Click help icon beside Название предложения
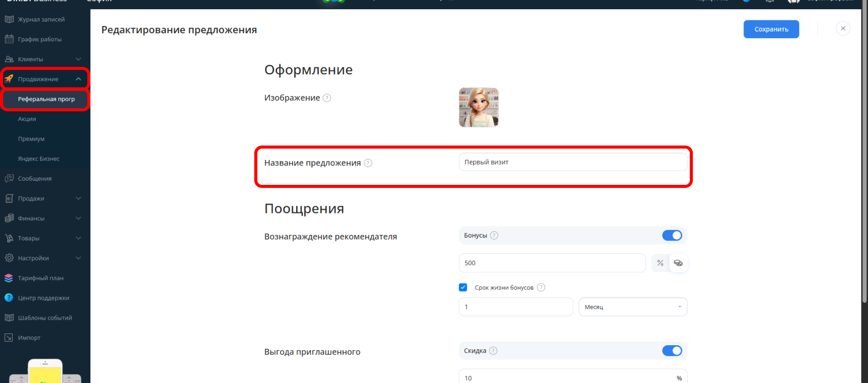This screenshot has width=868, height=383. coord(368,163)
